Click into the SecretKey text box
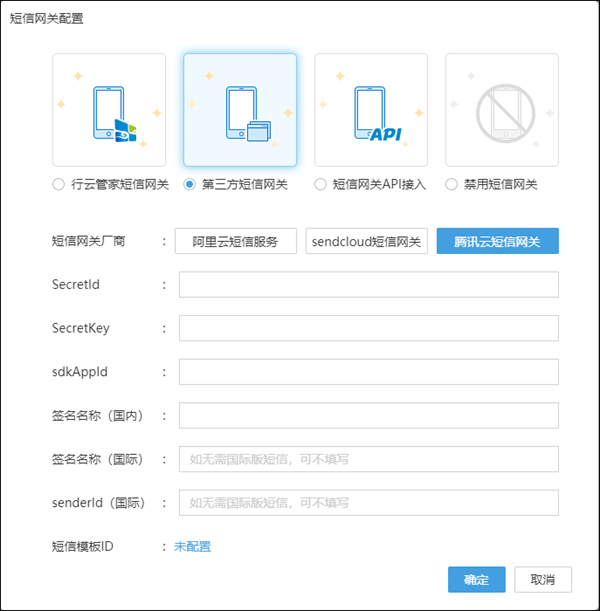The width and height of the screenshot is (600, 611). tap(368, 328)
